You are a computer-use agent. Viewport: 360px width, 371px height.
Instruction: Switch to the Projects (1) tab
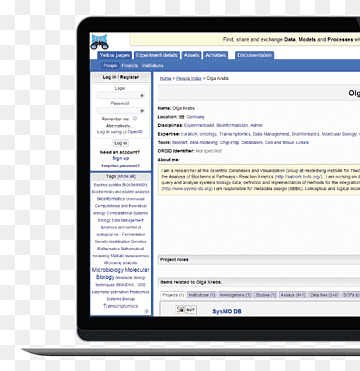pos(173,295)
